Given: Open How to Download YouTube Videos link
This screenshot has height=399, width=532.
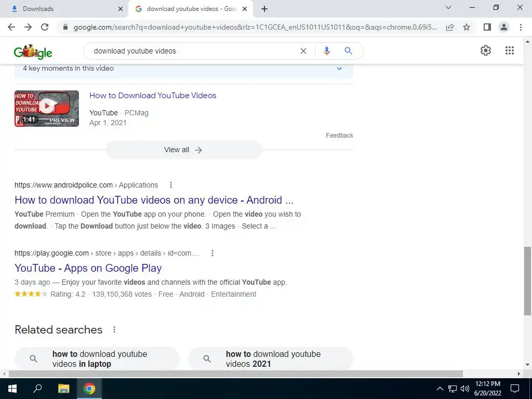Looking at the screenshot, I should coord(153,96).
